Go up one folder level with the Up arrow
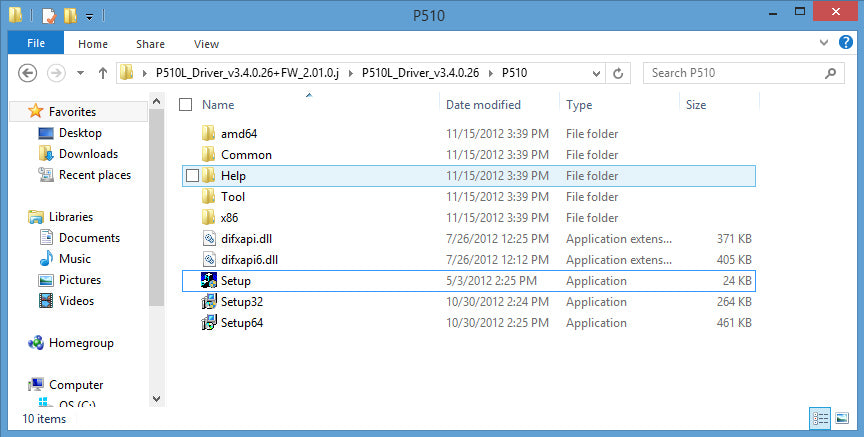 pos(102,73)
